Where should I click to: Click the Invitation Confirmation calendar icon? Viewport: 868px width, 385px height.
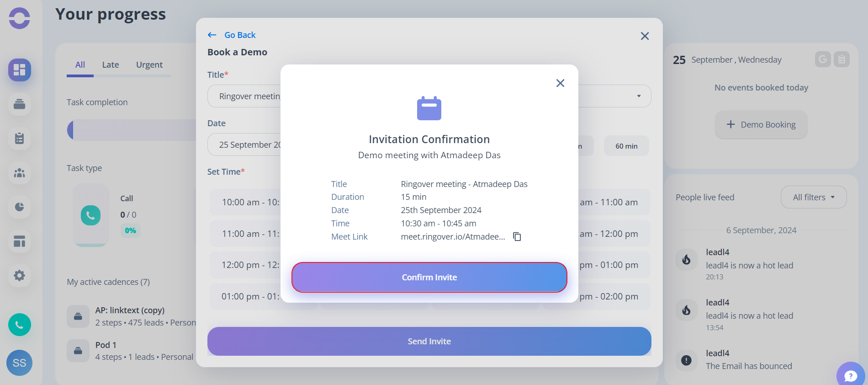(x=429, y=108)
